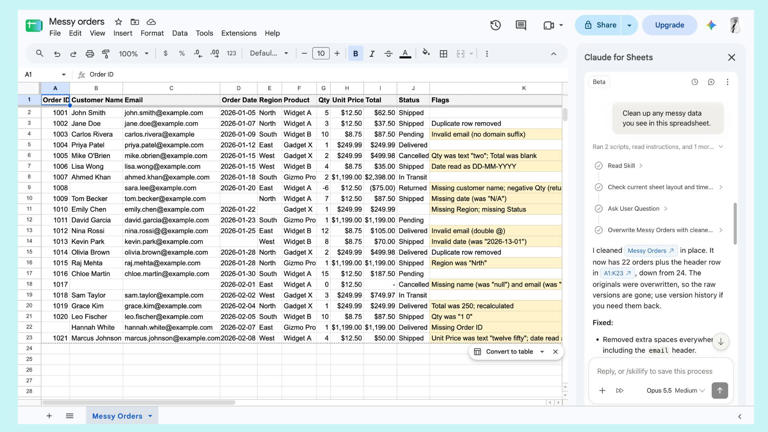Collapse the 'Ran 2 scripts' summary
Viewport: 768px width, 432px height.
coord(657,146)
